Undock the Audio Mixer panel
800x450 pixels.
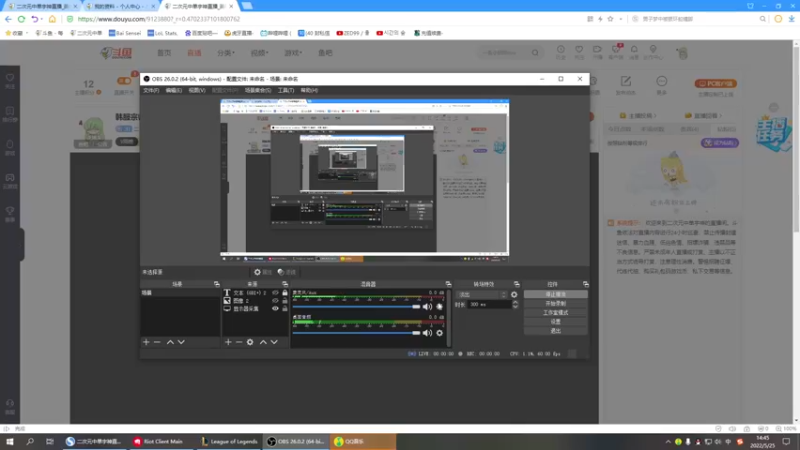[x=448, y=284]
